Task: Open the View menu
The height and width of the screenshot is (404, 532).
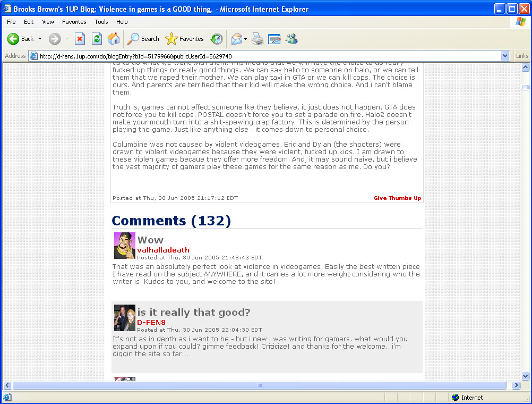Action: click(48, 22)
